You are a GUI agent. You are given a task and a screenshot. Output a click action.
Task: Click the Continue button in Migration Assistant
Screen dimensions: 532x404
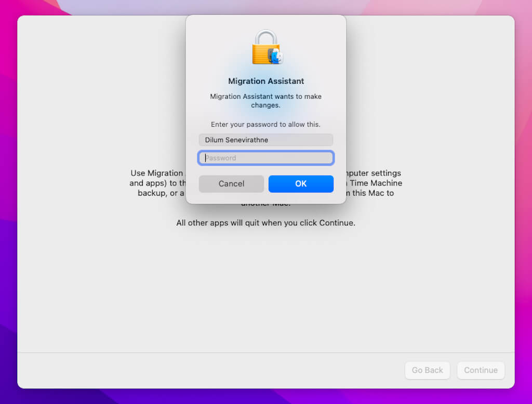point(481,370)
